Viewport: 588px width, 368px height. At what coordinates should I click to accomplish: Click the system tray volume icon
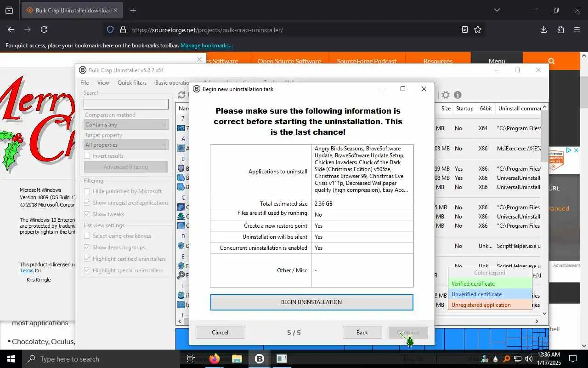click(528, 359)
